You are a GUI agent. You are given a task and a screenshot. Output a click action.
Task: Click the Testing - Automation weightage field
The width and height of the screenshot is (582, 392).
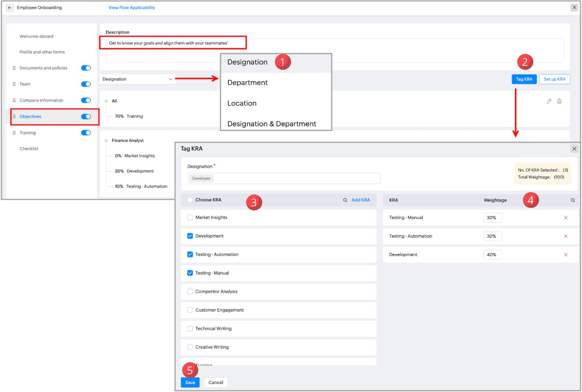[x=492, y=236]
